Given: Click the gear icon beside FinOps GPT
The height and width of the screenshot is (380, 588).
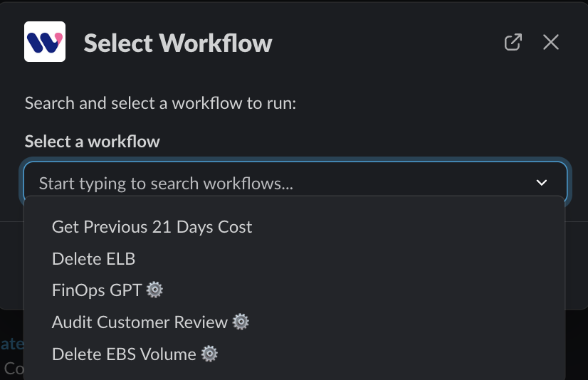Looking at the screenshot, I should coord(155,290).
